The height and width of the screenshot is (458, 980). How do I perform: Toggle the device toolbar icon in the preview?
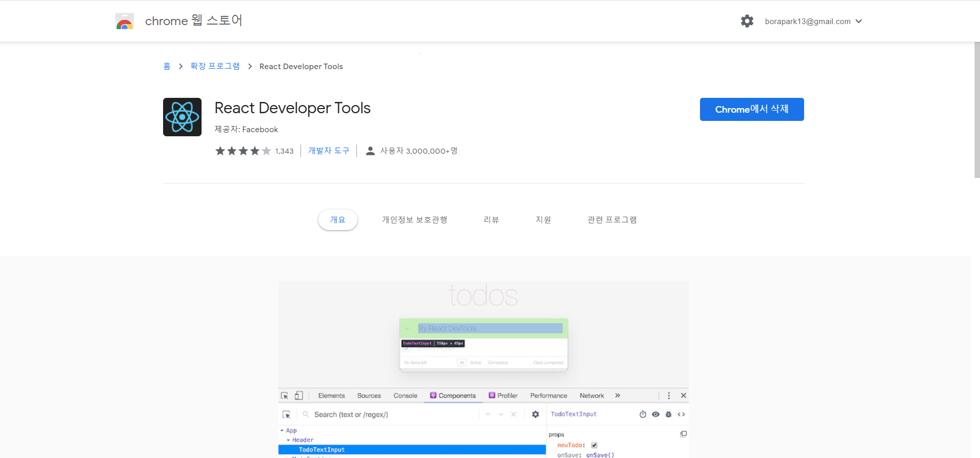pyautogui.click(x=299, y=395)
